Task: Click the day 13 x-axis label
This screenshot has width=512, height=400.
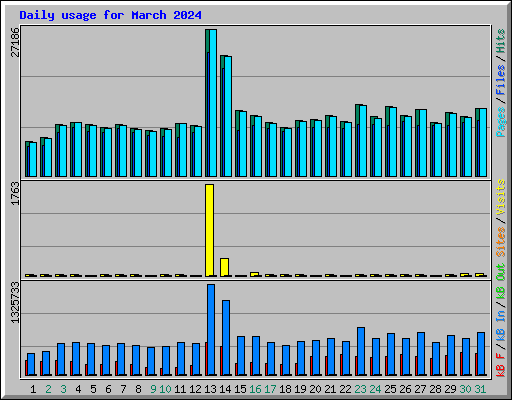Action: click(210, 389)
